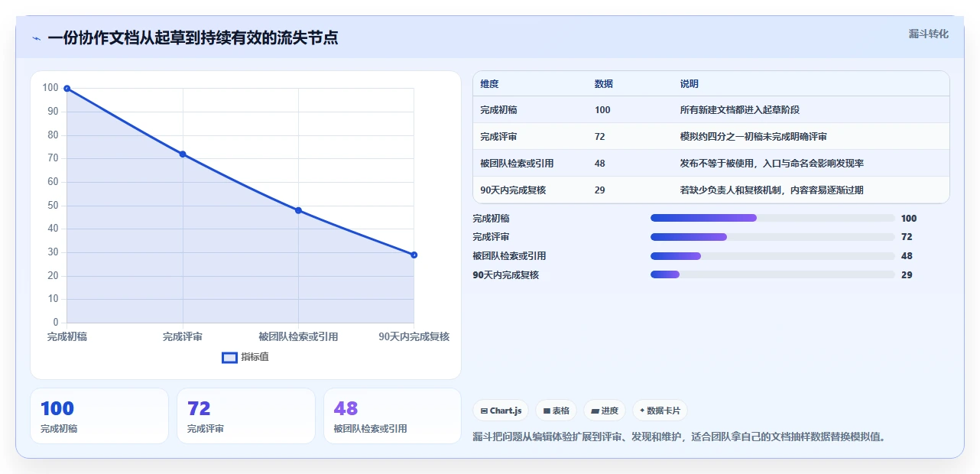Image resolution: width=980 pixels, height=474 pixels.
Task: Click the 指标值 legend label
Action: [255, 357]
